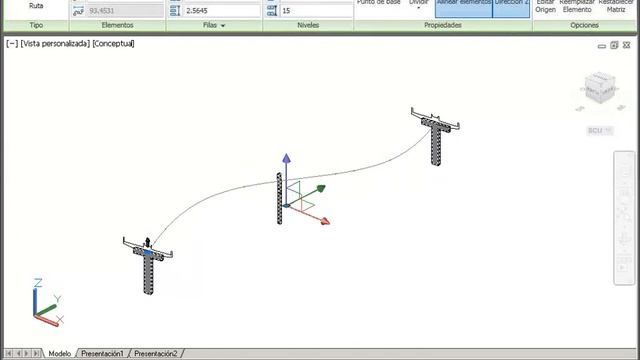Select the middle vertical column element
The width and height of the screenshot is (640, 360).
(280, 198)
